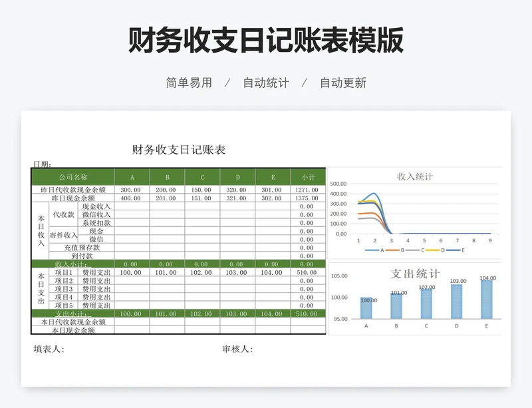Click the 日期 label above table
The image size is (532, 408).
[43, 164]
